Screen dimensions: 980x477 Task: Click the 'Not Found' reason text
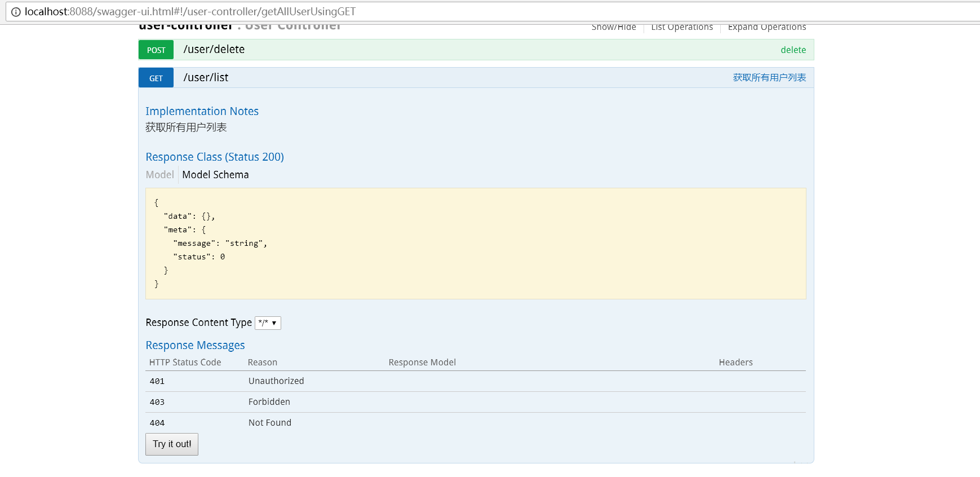pyautogui.click(x=270, y=423)
